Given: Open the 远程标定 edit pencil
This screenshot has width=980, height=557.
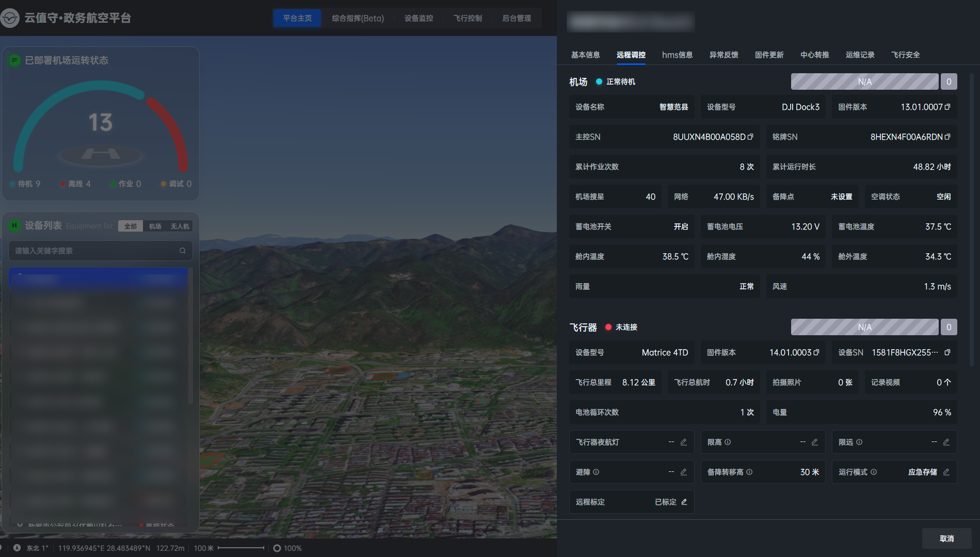Looking at the screenshot, I should coord(684,502).
